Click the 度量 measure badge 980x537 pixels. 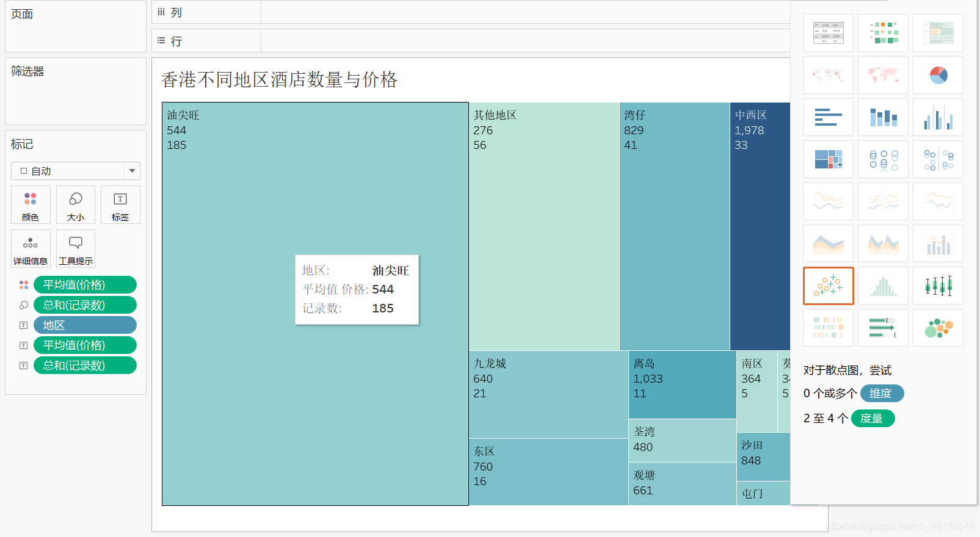pos(873,418)
